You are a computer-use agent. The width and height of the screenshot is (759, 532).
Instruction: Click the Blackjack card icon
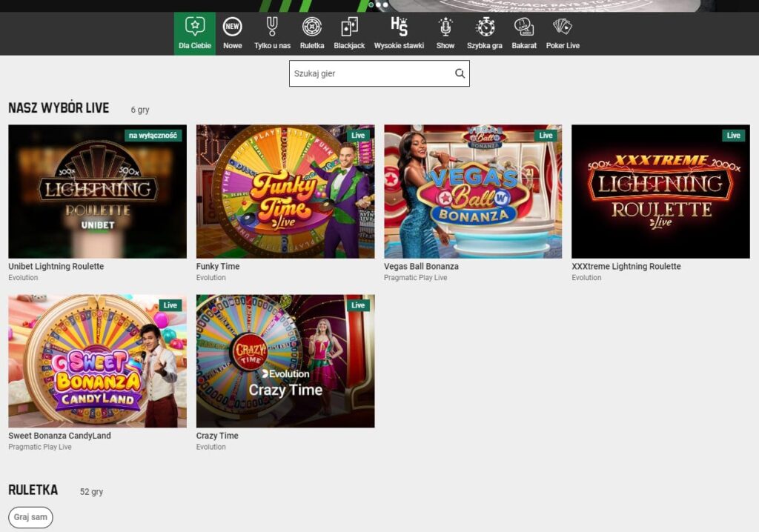[348, 27]
